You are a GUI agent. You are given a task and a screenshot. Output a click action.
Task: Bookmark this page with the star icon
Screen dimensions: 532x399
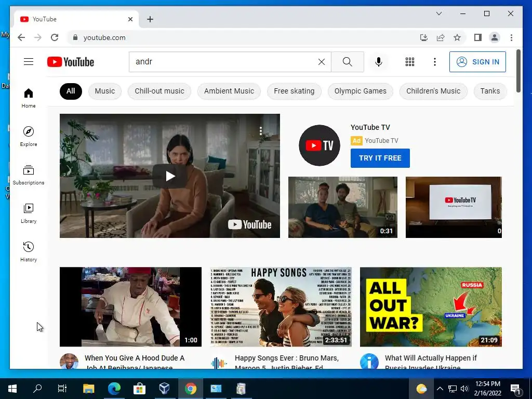[x=457, y=37]
